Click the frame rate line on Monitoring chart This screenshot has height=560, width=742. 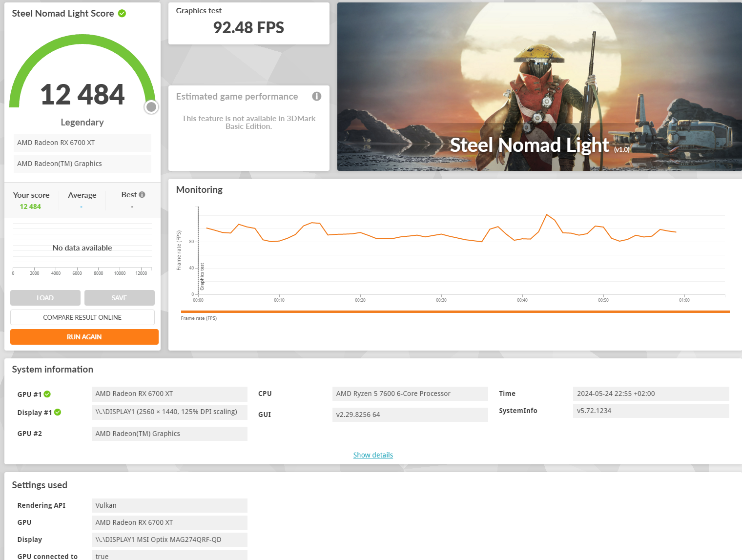pyautogui.click(x=441, y=234)
